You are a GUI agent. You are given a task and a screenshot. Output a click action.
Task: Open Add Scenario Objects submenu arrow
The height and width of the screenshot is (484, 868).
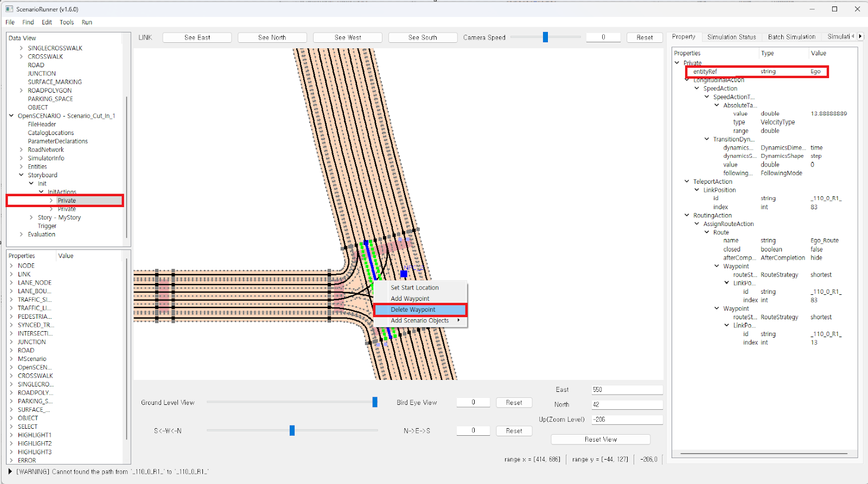click(x=458, y=320)
